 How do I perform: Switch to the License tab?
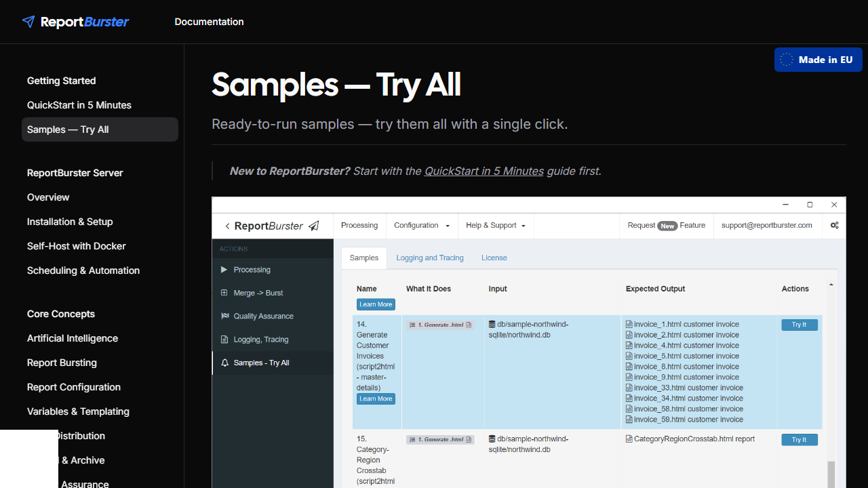tap(494, 258)
